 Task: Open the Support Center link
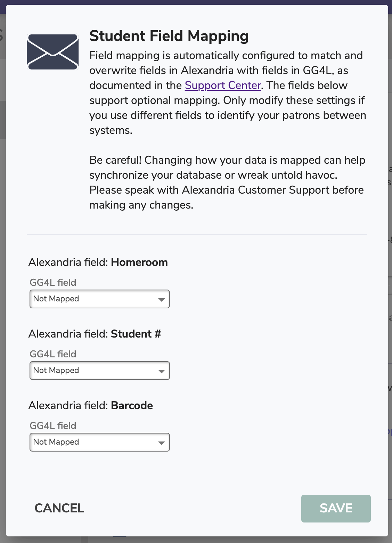click(223, 86)
